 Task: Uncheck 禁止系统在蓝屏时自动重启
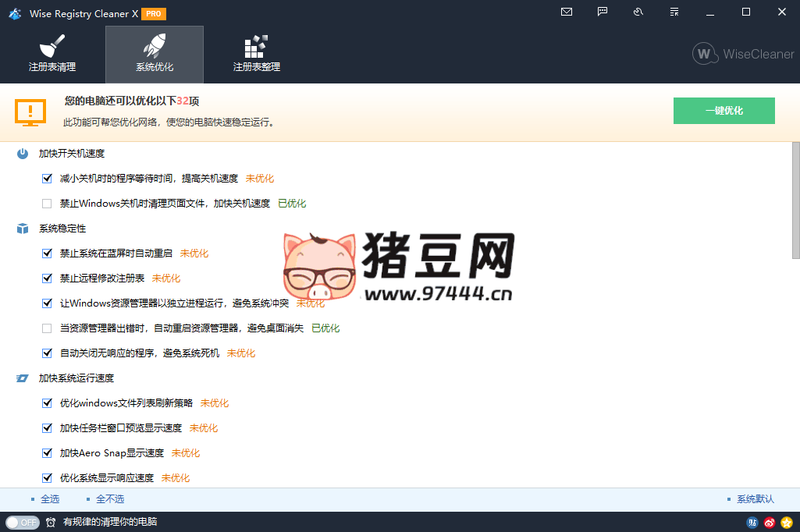(47, 253)
